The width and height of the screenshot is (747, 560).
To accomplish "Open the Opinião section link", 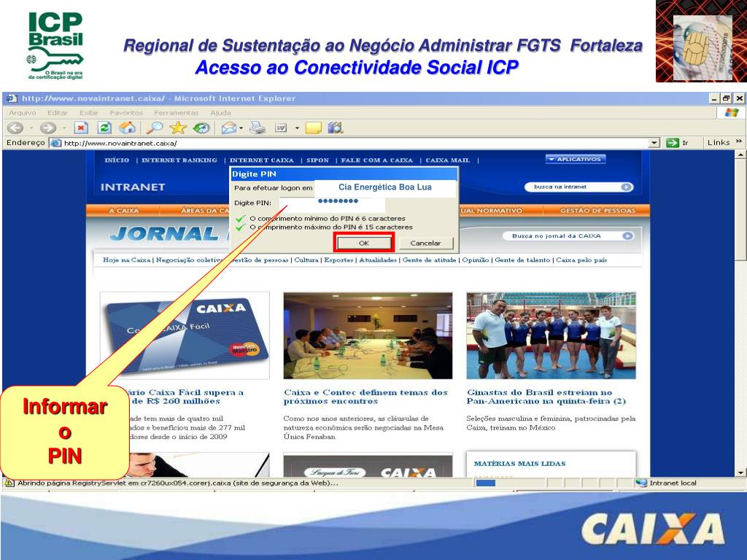I will coord(476,260).
